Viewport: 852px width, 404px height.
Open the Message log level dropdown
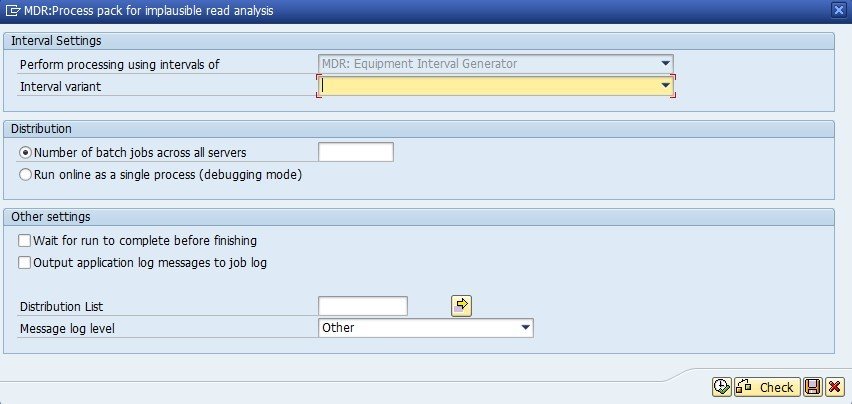[525, 327]
